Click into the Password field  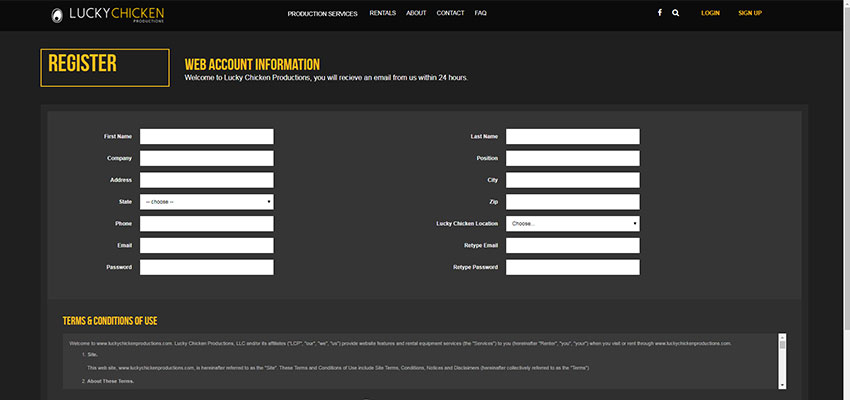pos(207,267)
